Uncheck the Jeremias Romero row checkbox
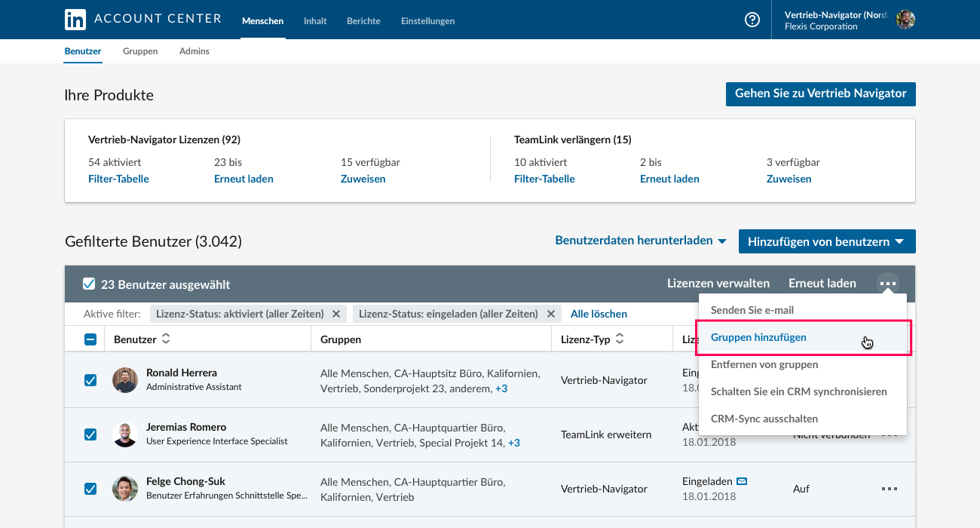This screenshot has height=528, width=980. click(90, 434)
